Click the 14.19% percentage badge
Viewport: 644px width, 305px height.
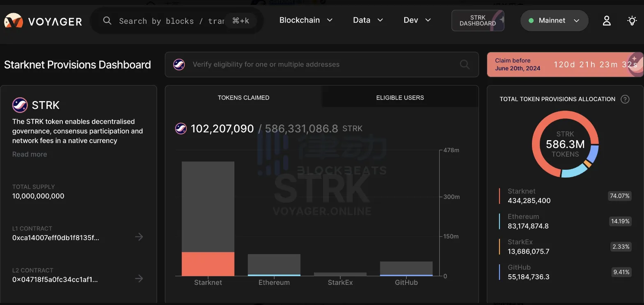pyautogui.click(x=620, y=222)
